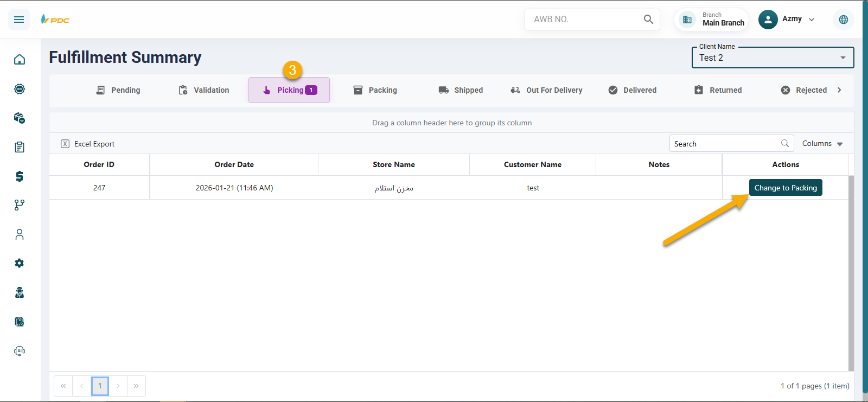Click the Notes column header
The image size is (868, 402).
click(659, 164)
